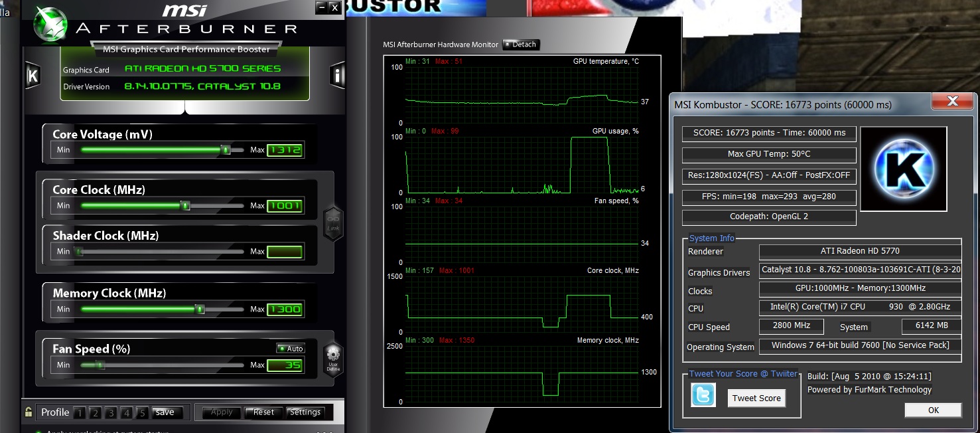Click OK in the Kombustor dialog
The height and width of the screenshot is (433, 980).
(934, 410)
